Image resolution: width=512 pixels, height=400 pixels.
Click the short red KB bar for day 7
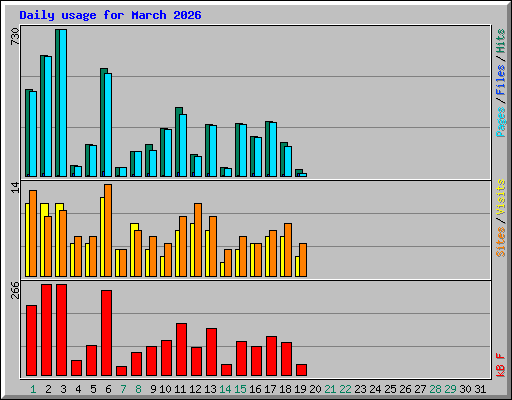pos(121,371)
